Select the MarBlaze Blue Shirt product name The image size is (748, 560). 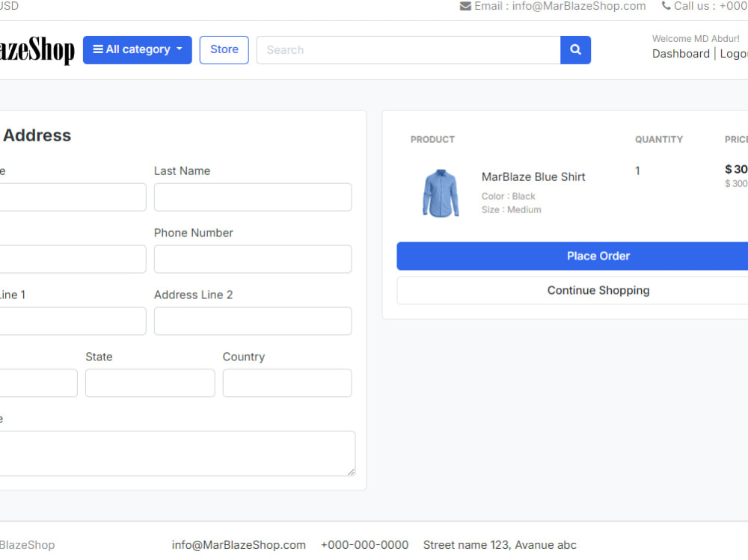[x=533, y=176]
